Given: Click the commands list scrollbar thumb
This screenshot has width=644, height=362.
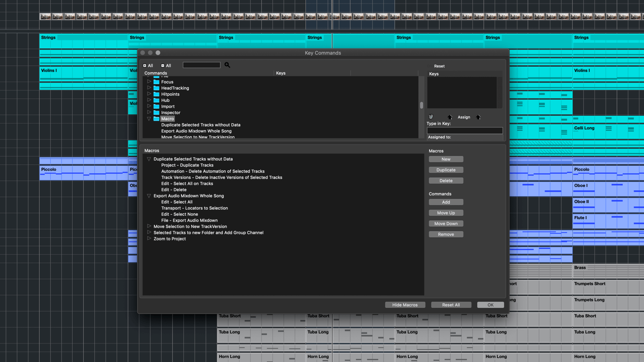Looking at the screenshot, I should click(421, 105).
